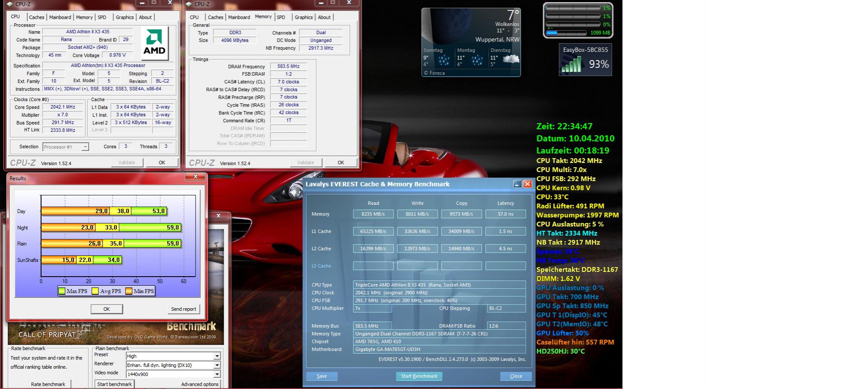Click the 'EasyBox-5BC855' network name
Image resolution: width=868 pixels, height=389 pixels.
(x=586, y=50)
